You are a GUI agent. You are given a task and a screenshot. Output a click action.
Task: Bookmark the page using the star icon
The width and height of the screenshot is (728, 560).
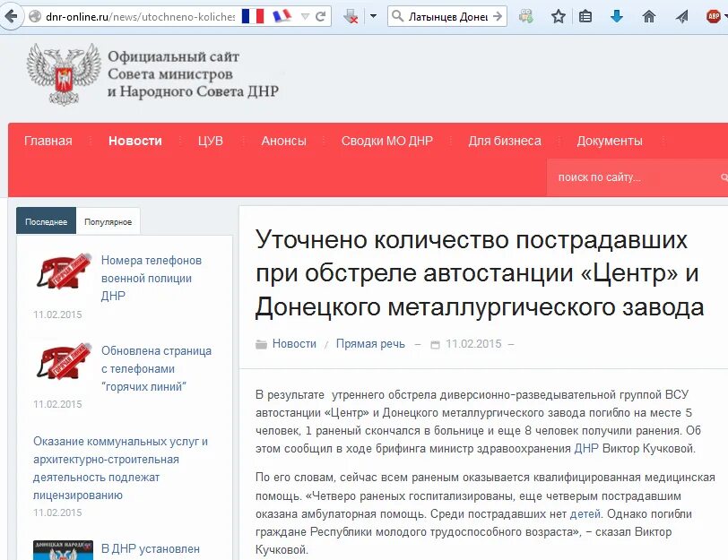pos(557,16)
